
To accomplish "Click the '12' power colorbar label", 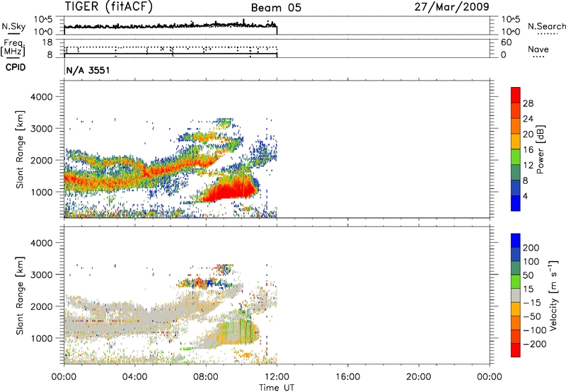I will pyautogui.click(x=528, y=166).
